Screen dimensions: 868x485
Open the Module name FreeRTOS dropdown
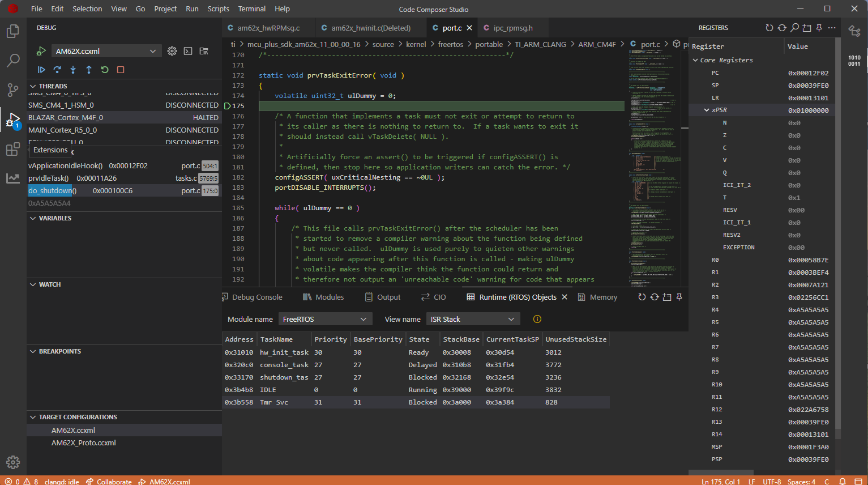click(325, 319)
